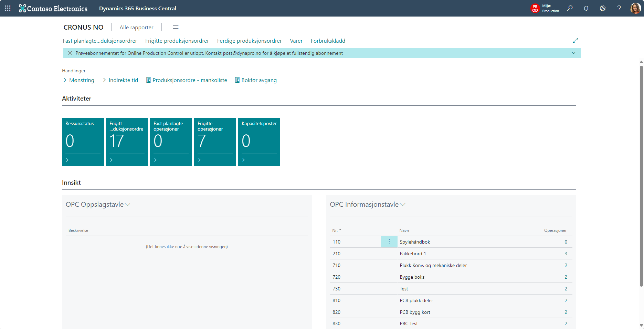The image size is (644, 329).
Task: Open Frigitte produksjonsordrer menu item
Action: click(x=177, y=41)
